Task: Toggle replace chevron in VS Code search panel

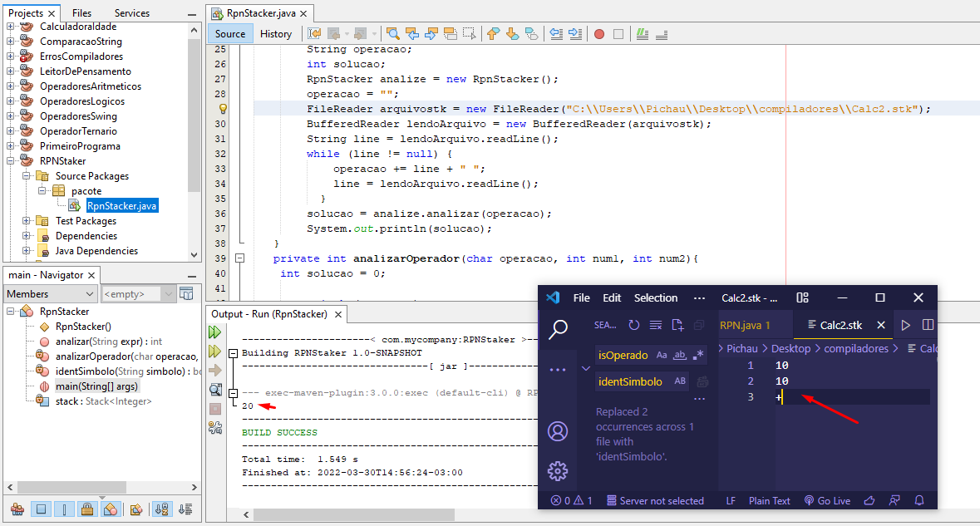Action: (586, 369)
